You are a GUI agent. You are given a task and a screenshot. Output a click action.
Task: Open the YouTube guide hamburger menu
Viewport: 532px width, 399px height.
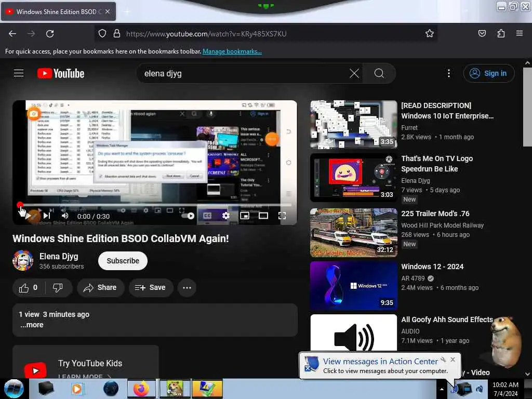(19, 73)
